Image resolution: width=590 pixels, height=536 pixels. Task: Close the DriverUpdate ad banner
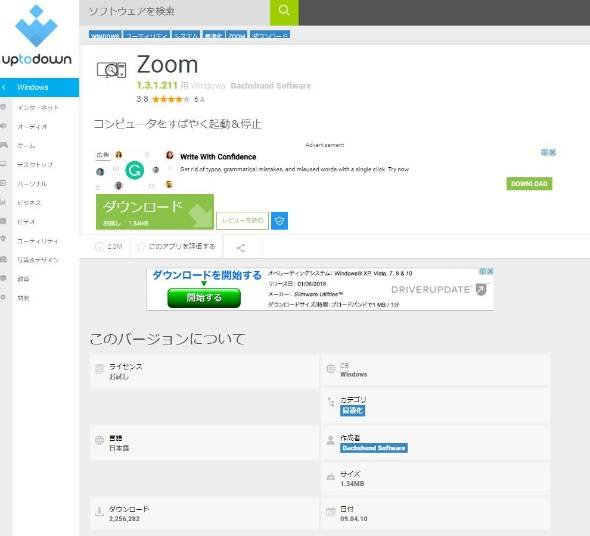(490, 271)
